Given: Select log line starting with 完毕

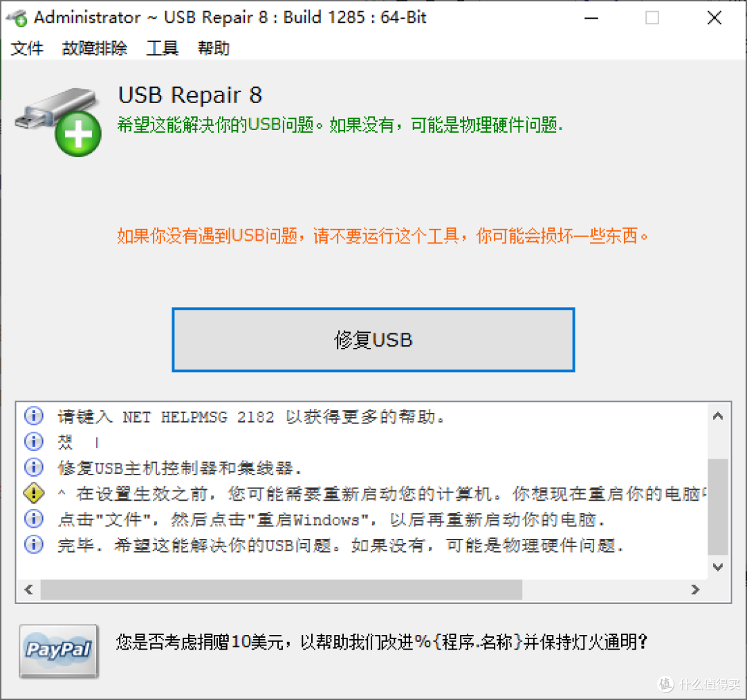Looking at the screenshot, I should click(x=340, y=545).
